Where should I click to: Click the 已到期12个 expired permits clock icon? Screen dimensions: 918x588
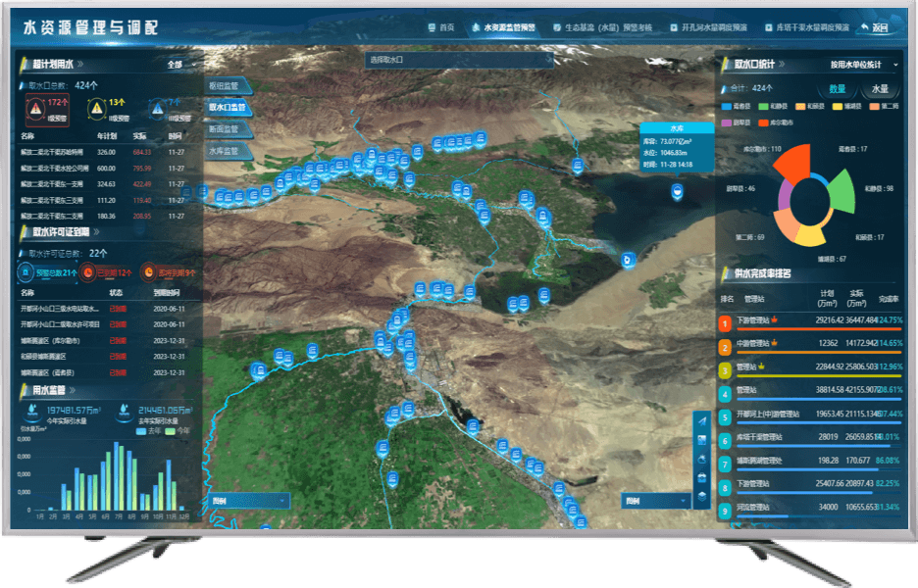click(x=88, y=272)
